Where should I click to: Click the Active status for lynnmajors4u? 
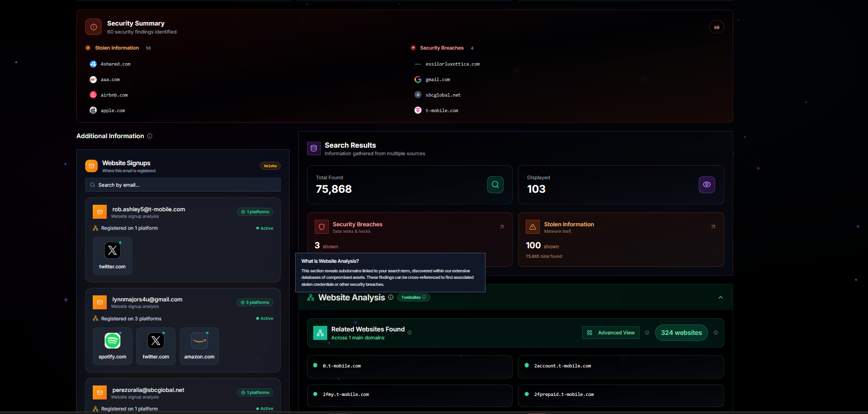265,318
